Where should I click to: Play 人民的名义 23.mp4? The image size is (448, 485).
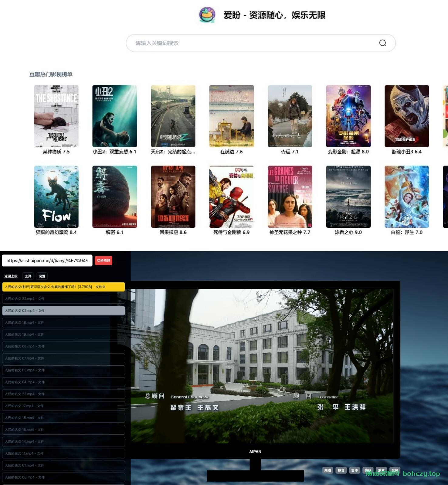(x=63, y=394)
